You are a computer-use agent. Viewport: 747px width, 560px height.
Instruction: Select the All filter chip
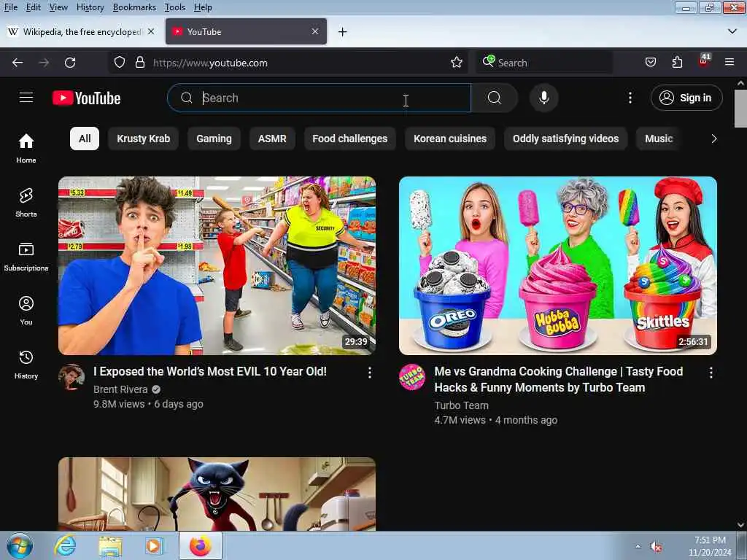tap(85, 139)
